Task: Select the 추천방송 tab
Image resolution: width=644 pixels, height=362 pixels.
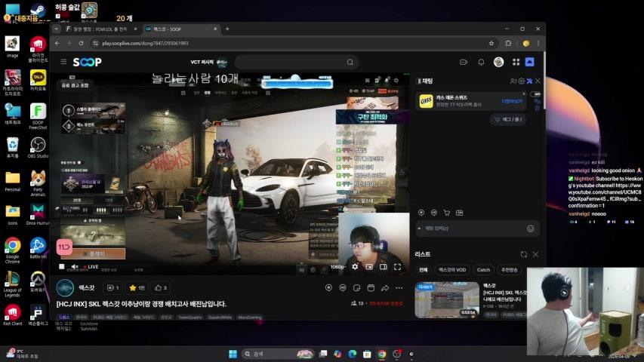Action: point(510,270)
